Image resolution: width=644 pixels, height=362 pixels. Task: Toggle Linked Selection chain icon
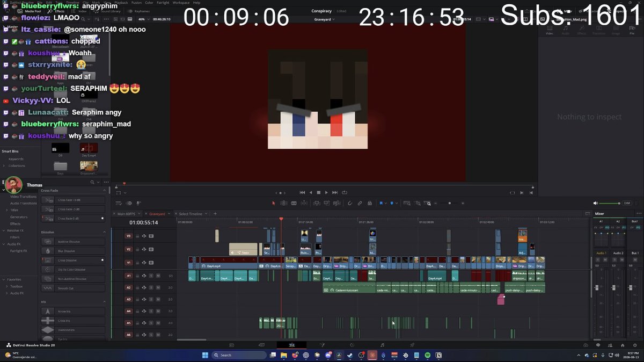360,203
